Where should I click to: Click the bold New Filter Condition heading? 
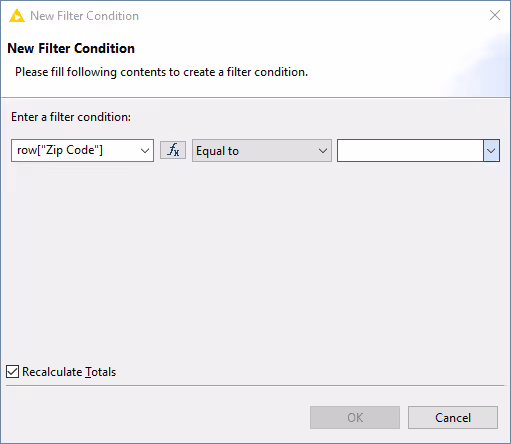pos(71,48)
